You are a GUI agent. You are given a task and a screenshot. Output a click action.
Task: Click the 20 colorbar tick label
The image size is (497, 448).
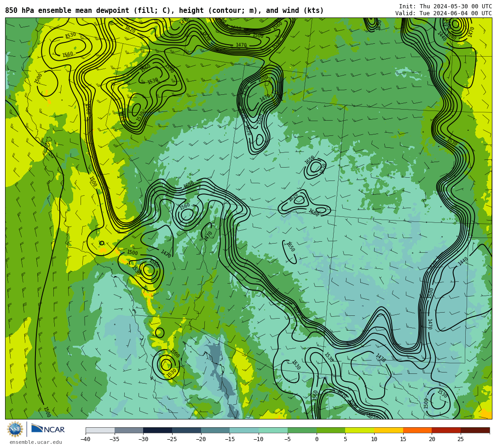[x=432, y=439]
